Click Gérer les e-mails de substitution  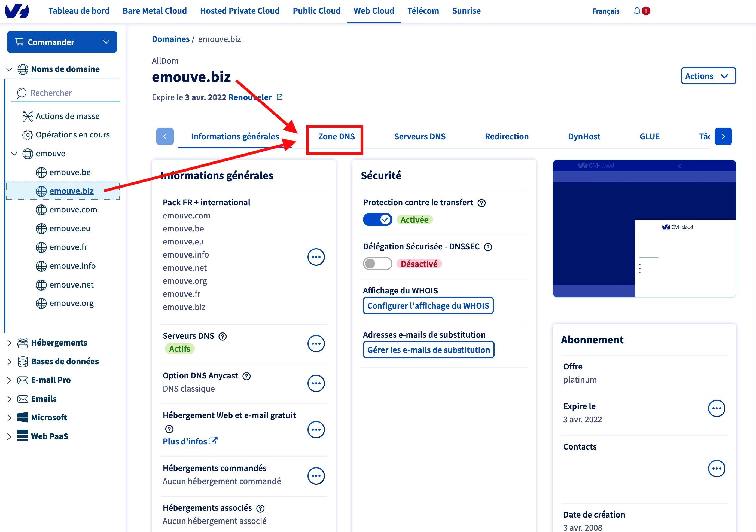[428, 350]
